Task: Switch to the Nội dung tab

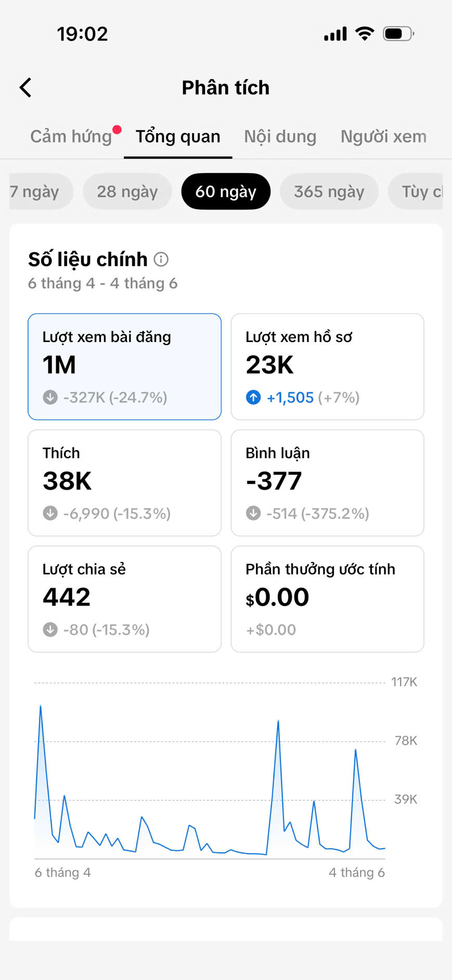Action: (280, 136)
